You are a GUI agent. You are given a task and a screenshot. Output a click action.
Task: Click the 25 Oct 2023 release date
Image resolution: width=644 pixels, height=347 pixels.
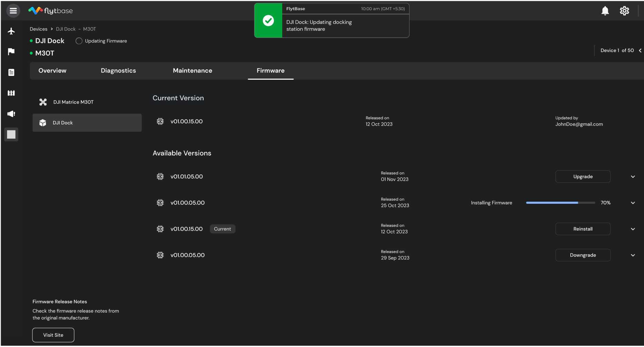pos(395,206)
